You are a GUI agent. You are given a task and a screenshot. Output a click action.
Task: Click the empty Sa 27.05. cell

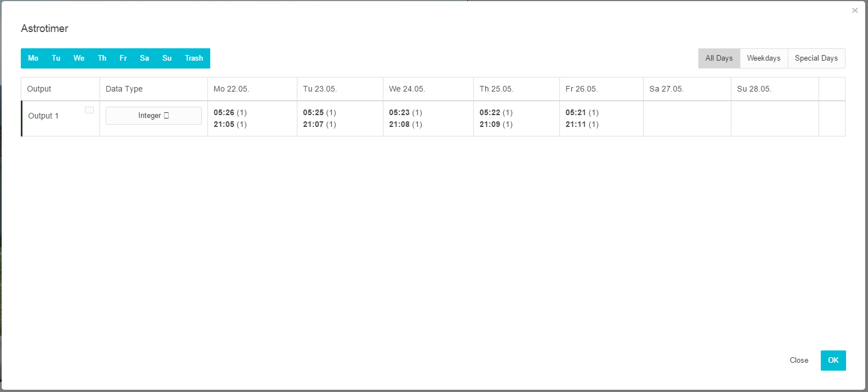pyautogui.click(x=687, y=118)
